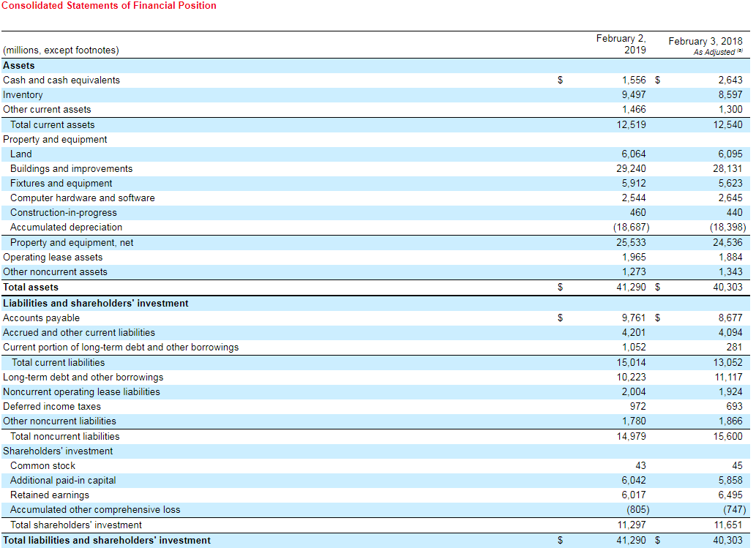Viewport: 756px width, 548px height.
Task: Select accrued liabilities value 4,094
Action: click(x=730, y=333)
